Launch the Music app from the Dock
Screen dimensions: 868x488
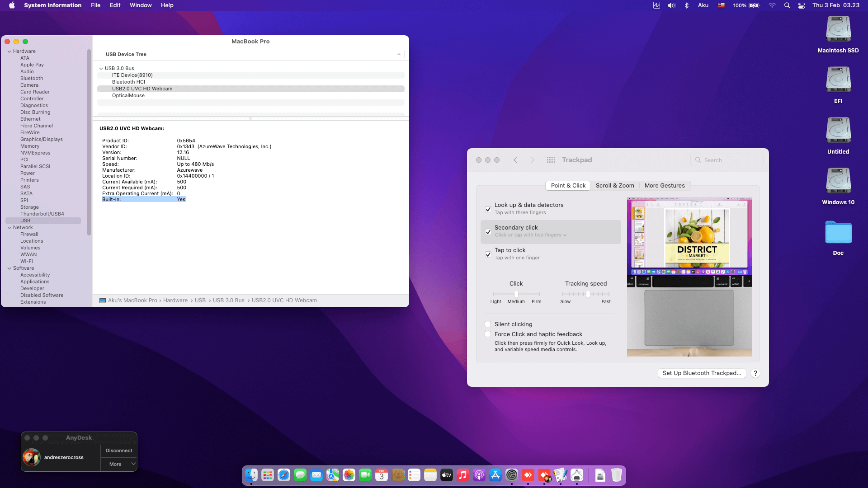pyautogui.click(x=462, y=475)
